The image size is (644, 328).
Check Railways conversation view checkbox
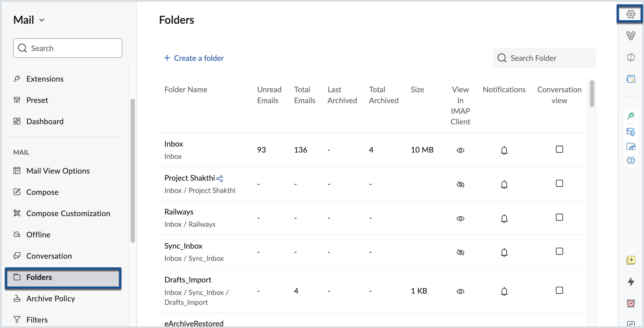[559, 217]
